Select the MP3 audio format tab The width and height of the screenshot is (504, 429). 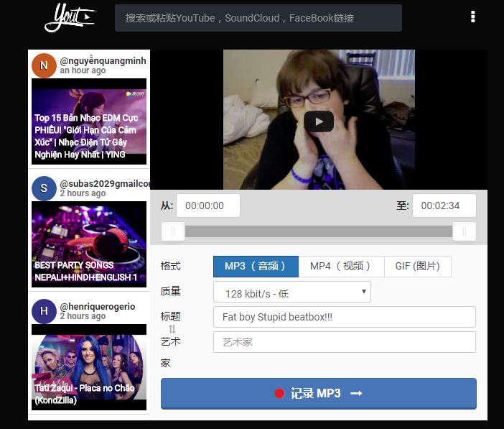coord(256,267)
